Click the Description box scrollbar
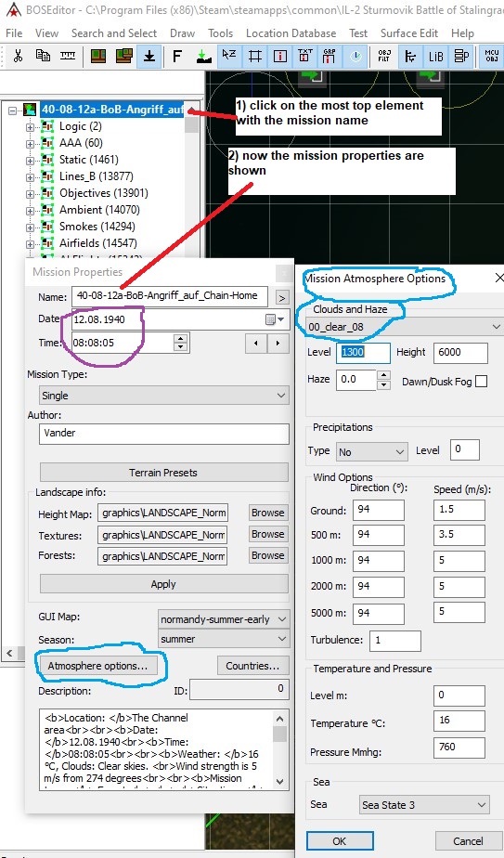Image resolution: width=504 pixels, height=858 pixels. pyautogui.click(x=279, y=749)
